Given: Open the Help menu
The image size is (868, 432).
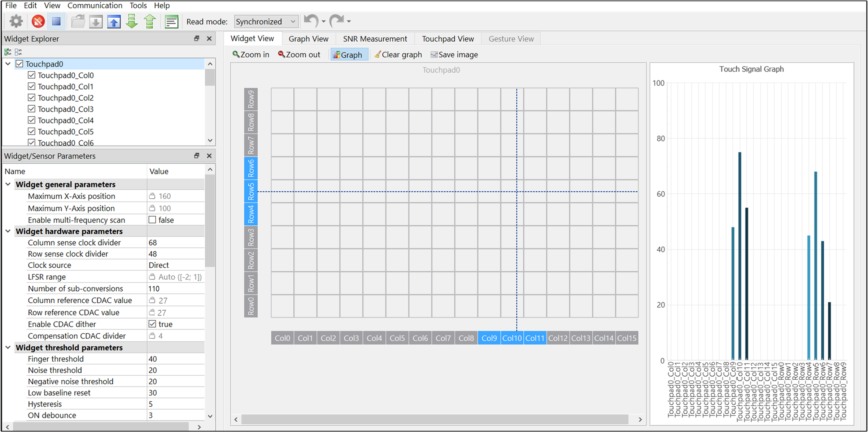Looking at the screenshot, I should click(162, 5).
